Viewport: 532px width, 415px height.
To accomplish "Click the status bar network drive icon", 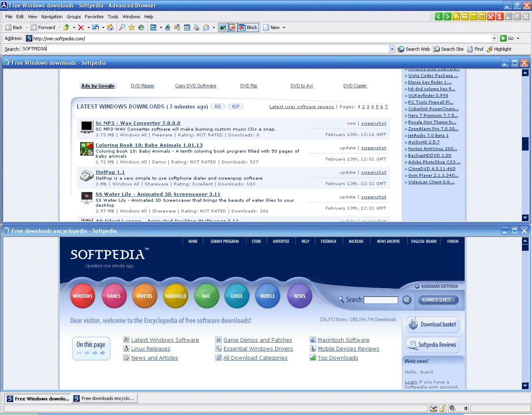I will 433,408.
